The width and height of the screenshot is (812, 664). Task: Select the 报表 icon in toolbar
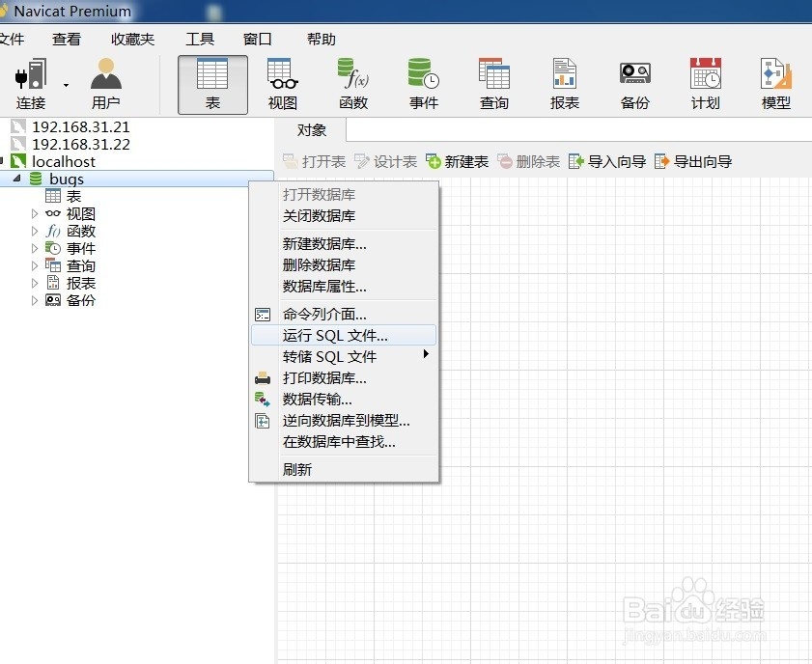click(564, 81)
